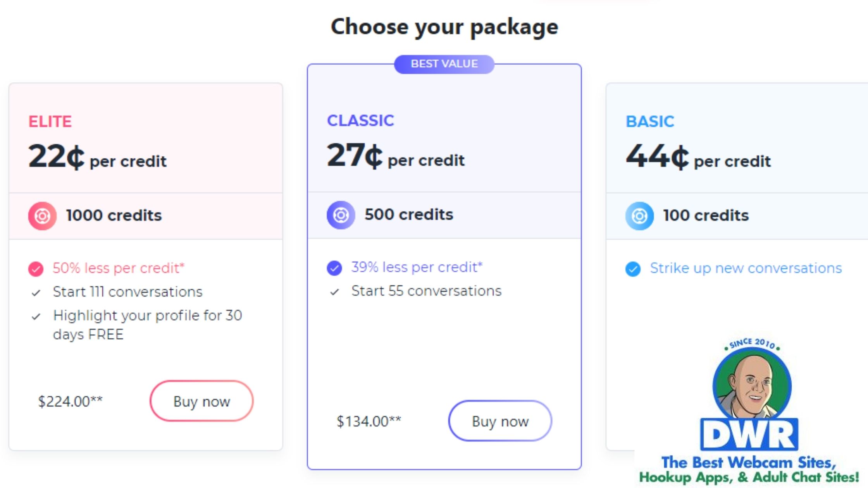Click the checkmark beside Highlight your profile

tap(36, 317)
